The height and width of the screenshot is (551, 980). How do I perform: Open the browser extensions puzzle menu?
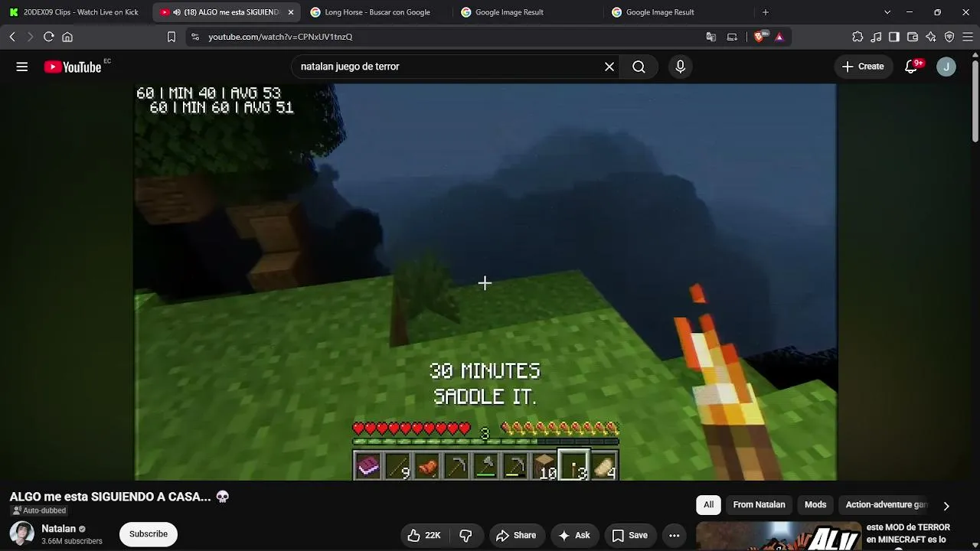coord(857,37)
